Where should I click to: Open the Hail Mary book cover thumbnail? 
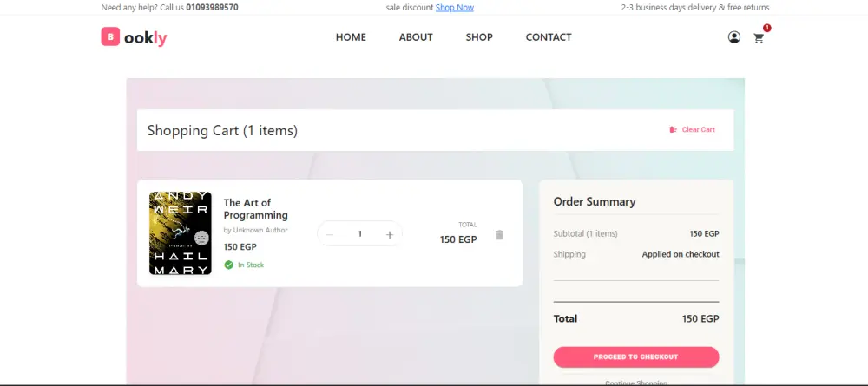pos(181,233)
